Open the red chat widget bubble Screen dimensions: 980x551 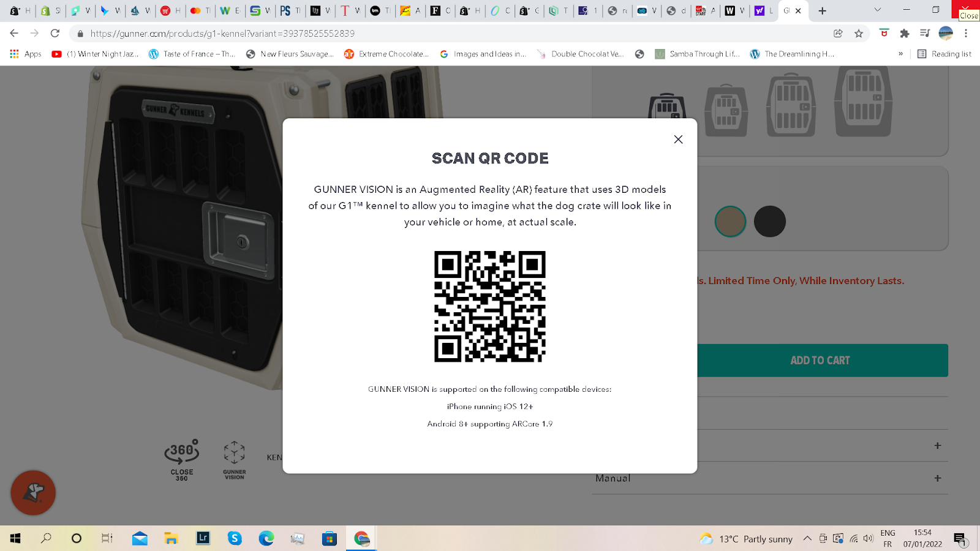pos(33,493)
